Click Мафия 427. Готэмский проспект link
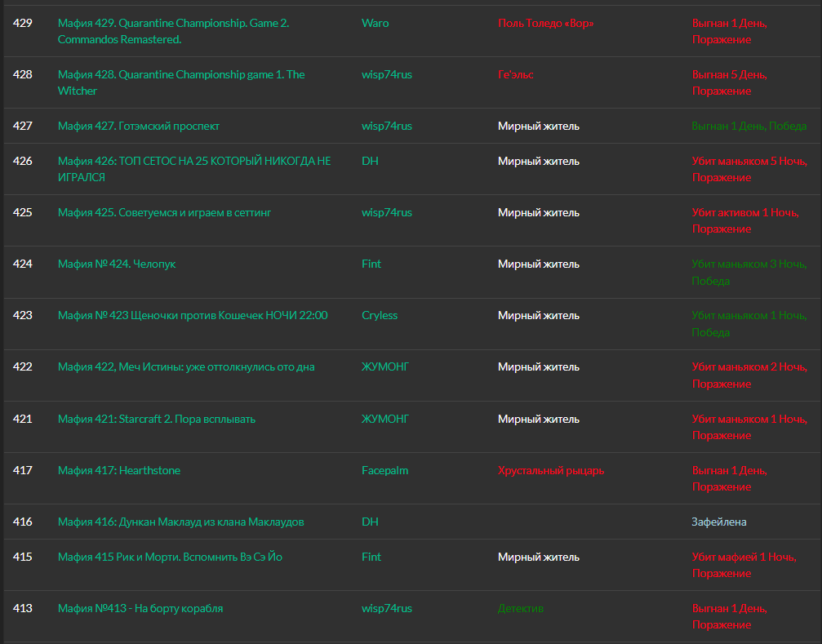The image size is (822, 644). [x=139, y=127]
